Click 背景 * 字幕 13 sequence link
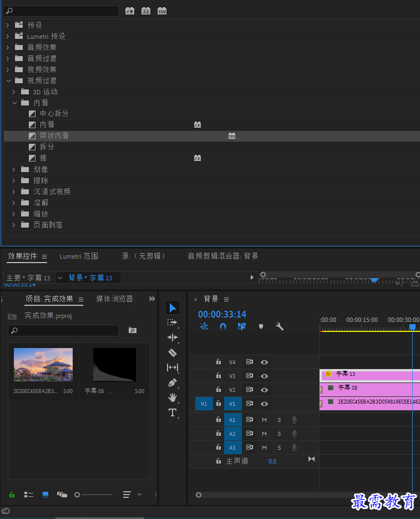 click(90, 278)
